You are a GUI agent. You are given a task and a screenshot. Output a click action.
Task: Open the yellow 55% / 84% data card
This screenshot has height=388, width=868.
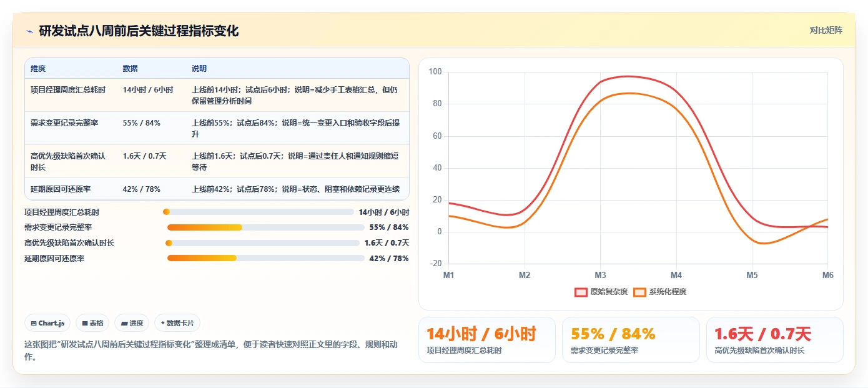coord(631,339)
